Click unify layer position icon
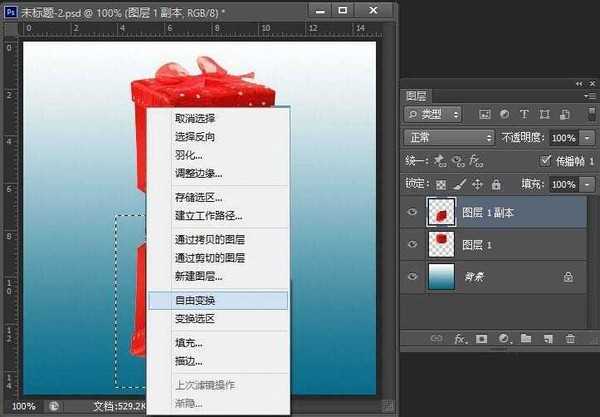The image size is (600, 417). [440, 161]
